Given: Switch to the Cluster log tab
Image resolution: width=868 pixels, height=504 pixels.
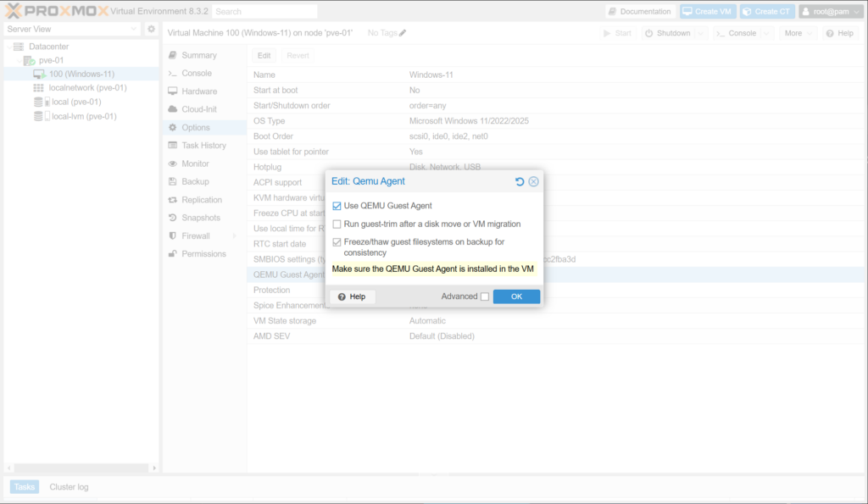Looking at the screenshot, I should point(69,487).
